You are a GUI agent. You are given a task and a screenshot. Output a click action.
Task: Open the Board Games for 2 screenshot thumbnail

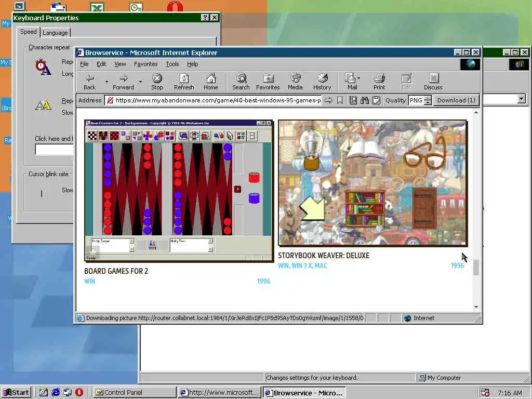179,190
